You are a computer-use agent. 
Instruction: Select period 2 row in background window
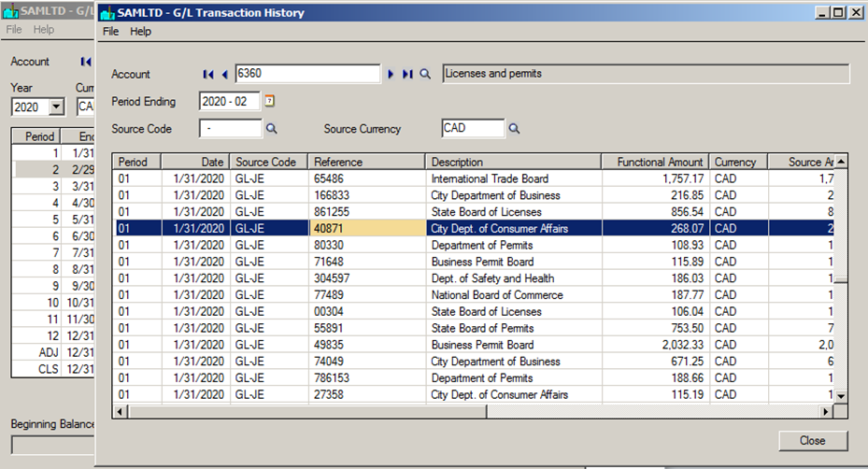[x=53, y=169]
